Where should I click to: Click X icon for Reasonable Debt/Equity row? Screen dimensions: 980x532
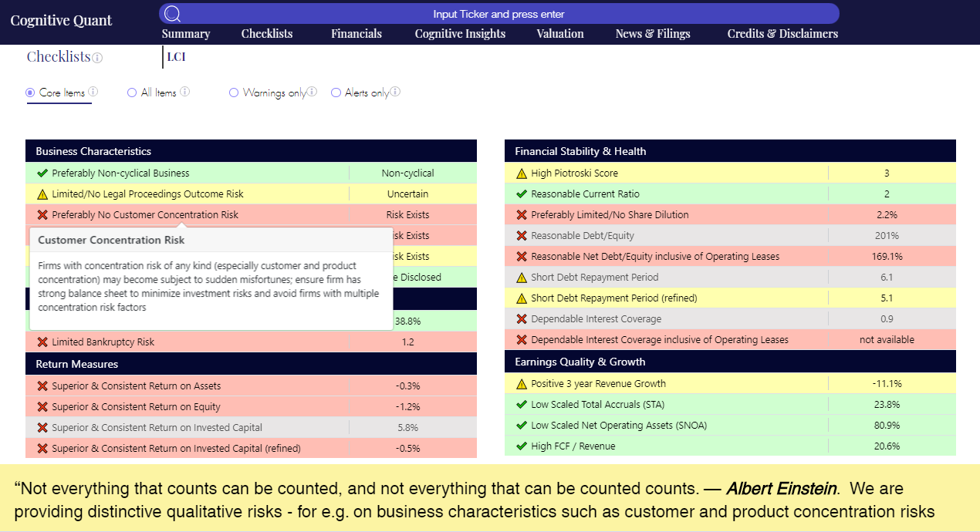[x=522, y=236]
